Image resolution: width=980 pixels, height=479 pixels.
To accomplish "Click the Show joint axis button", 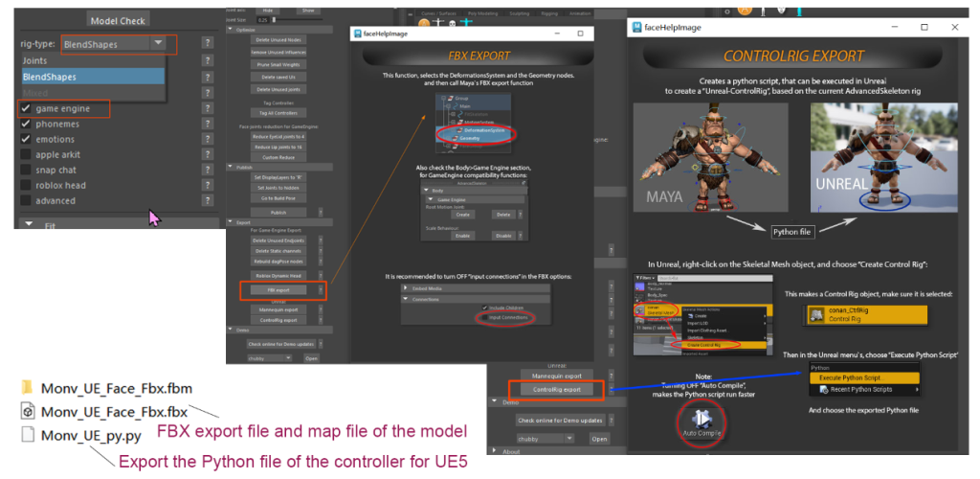I will (308, 11).
